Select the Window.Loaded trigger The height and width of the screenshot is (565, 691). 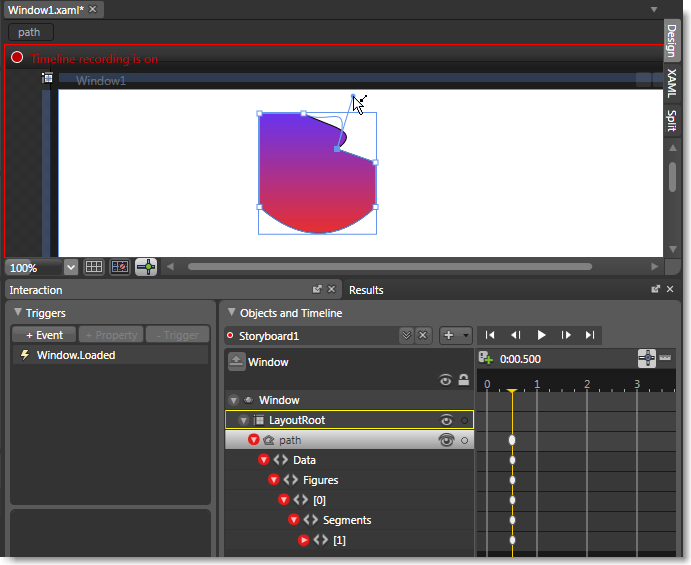pos(110,355)
